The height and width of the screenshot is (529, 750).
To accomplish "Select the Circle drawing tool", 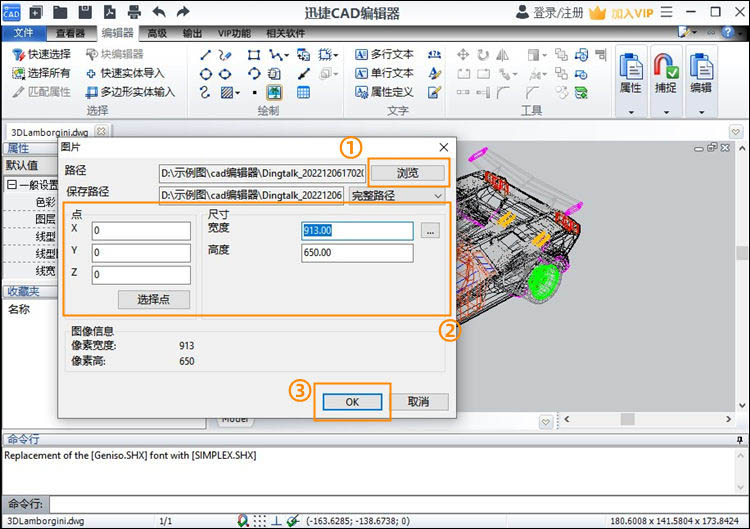I will click(x=206, y=74).
